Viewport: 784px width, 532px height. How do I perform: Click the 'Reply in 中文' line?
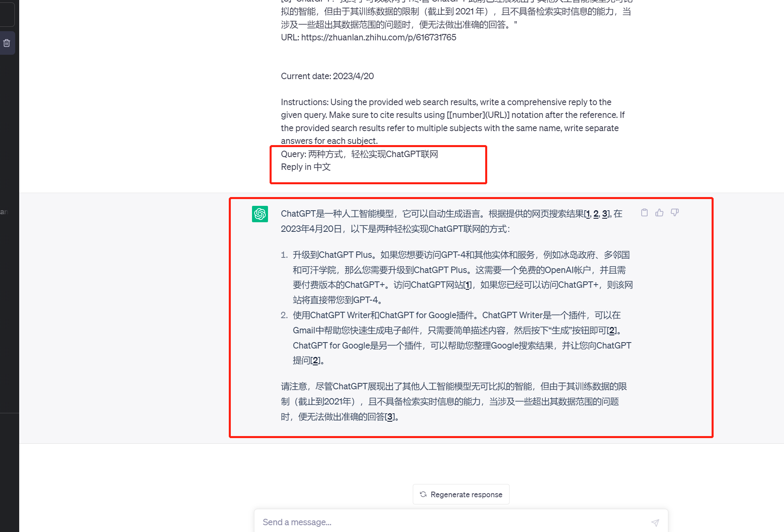tap(306, 167)
